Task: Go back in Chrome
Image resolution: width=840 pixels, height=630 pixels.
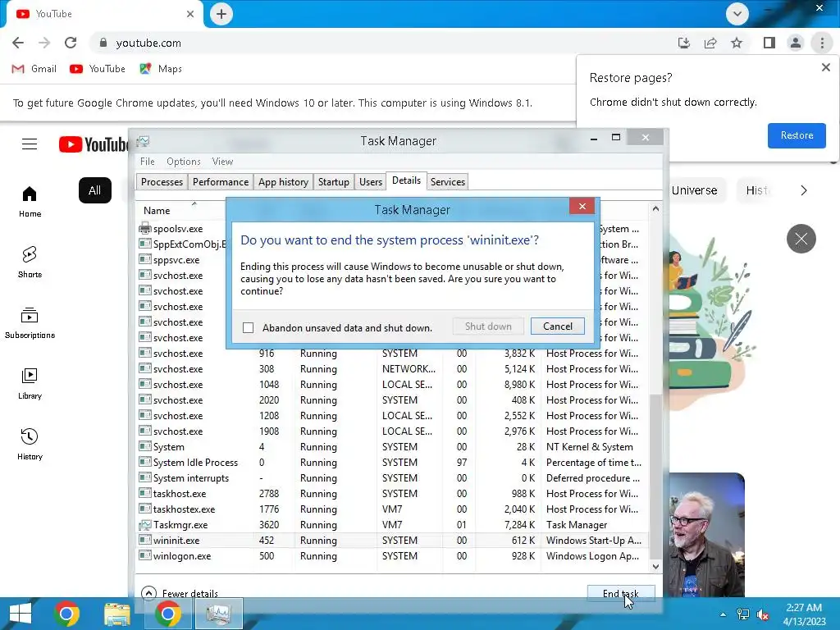Action: tap(18, 43)
